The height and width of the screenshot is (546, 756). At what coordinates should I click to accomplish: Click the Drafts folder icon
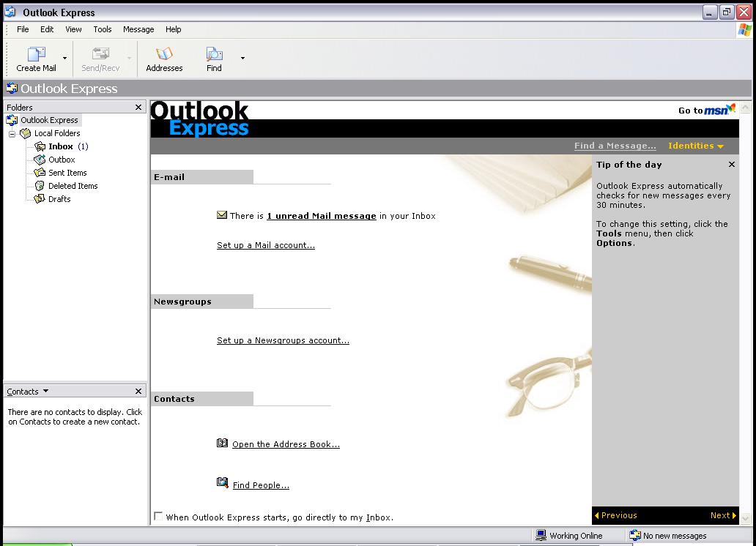[40, 198]
